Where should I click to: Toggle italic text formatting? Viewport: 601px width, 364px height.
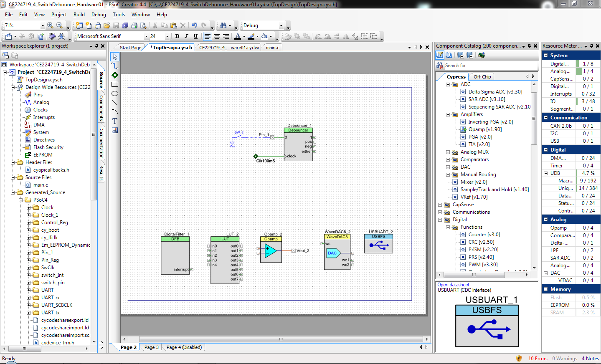click(x=186, y=36)
